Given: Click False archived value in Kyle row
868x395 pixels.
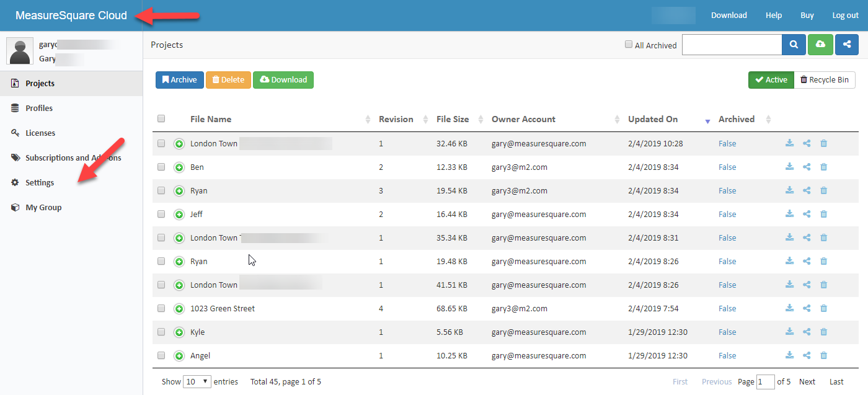Looking at the screenshot, I should coord(727,332).
